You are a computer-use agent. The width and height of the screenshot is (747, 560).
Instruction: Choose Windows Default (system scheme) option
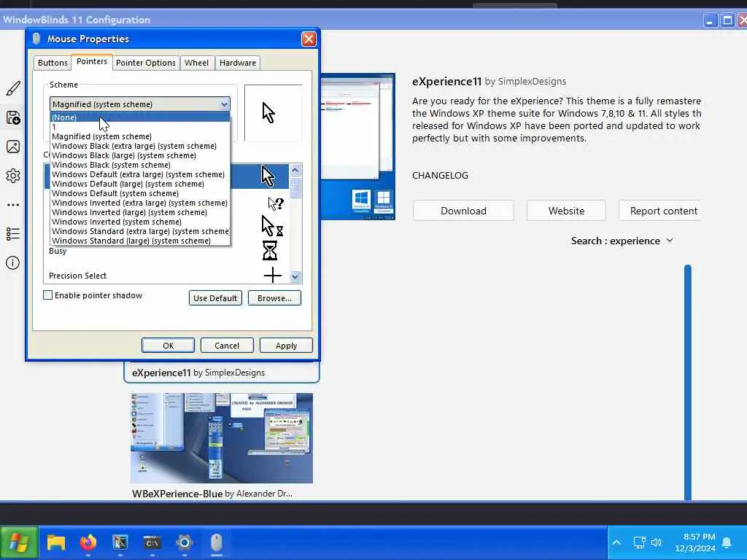tap(140, 193)
